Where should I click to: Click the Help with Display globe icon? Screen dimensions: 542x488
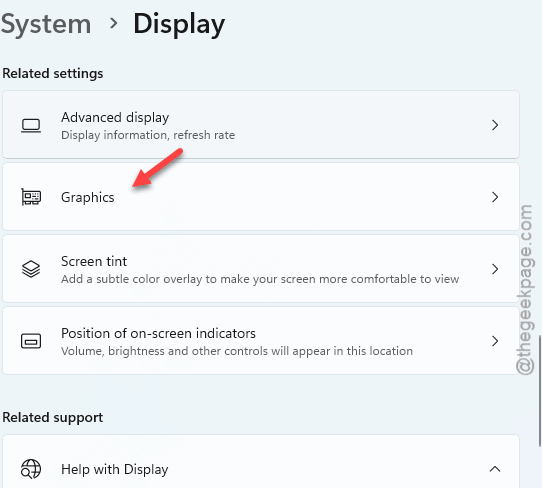[x=31, y=469]
